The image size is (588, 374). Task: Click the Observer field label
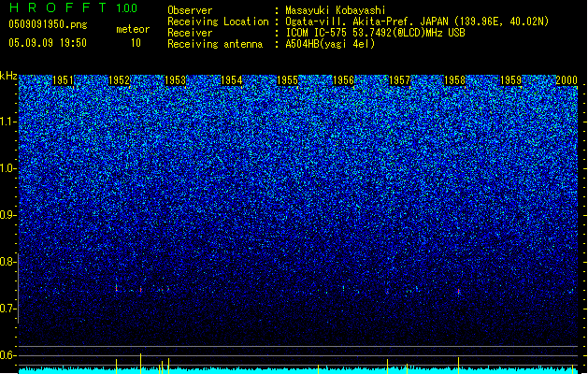point(190,10)
